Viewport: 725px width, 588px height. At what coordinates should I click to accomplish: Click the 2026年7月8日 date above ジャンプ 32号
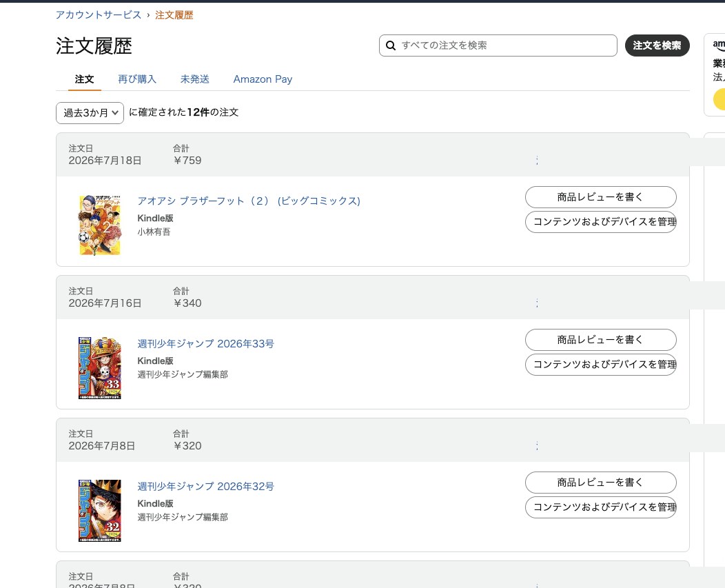(x=102, y=446)
